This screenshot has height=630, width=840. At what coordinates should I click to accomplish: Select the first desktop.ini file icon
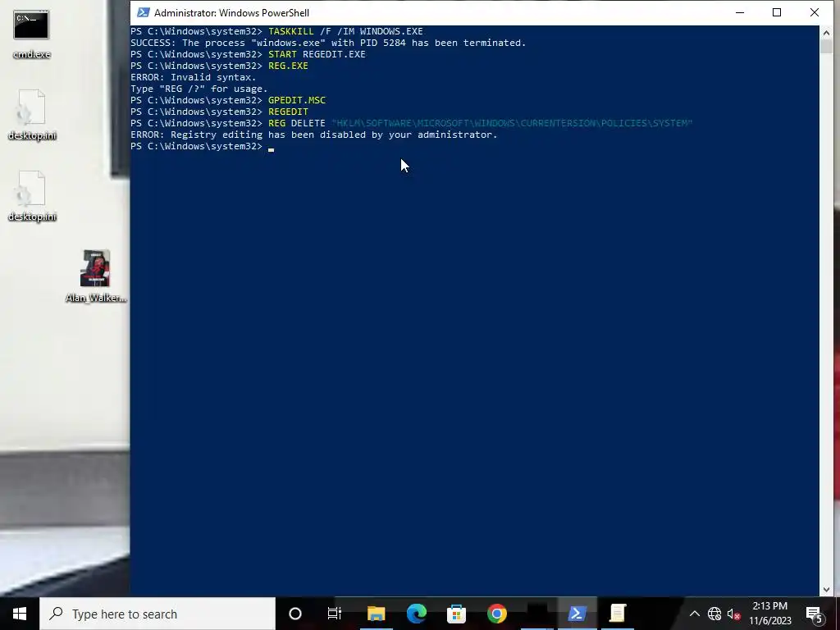(32, 115)
